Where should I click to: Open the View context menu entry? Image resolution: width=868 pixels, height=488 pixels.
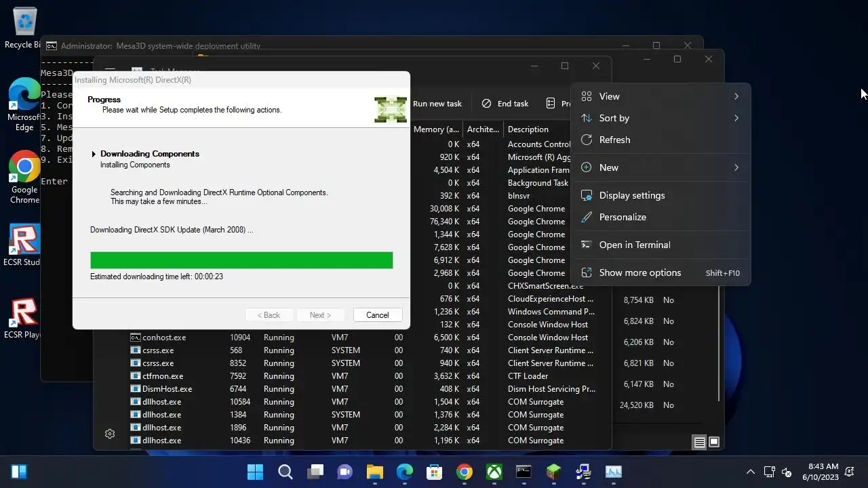(661, 96)
